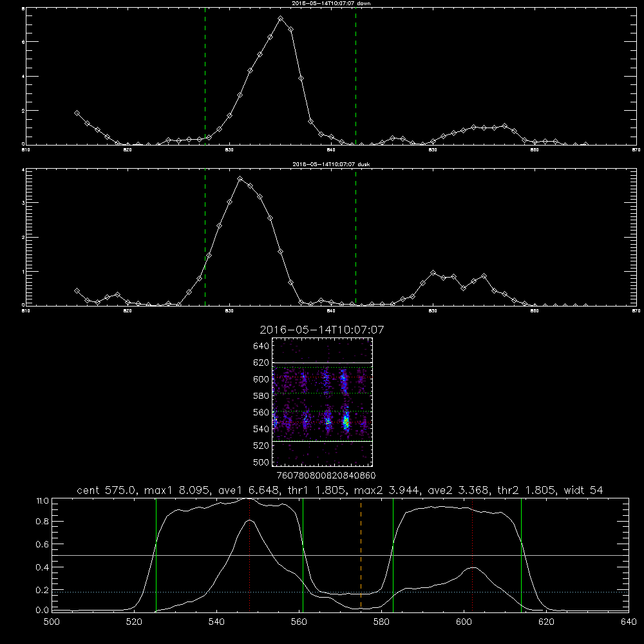
Task: Click the '0.4' y-axis label of the bottom plot
Action: (43, 567)
